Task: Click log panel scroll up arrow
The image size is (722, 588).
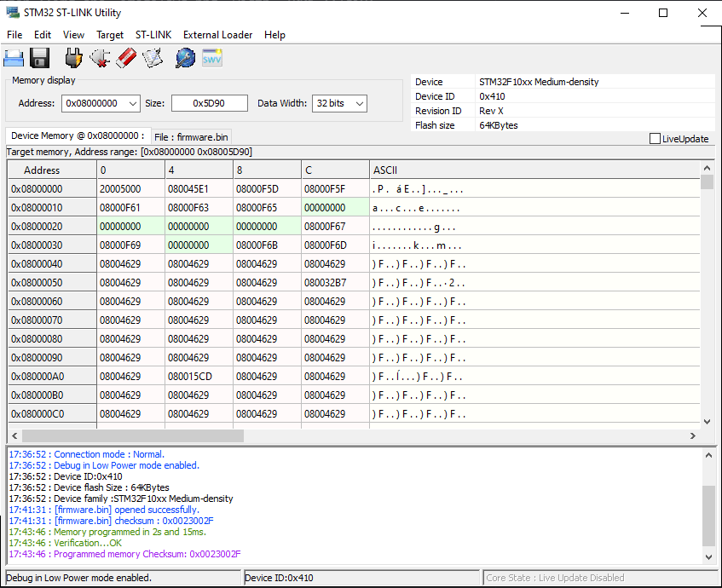Action: (x=708, y=455)
